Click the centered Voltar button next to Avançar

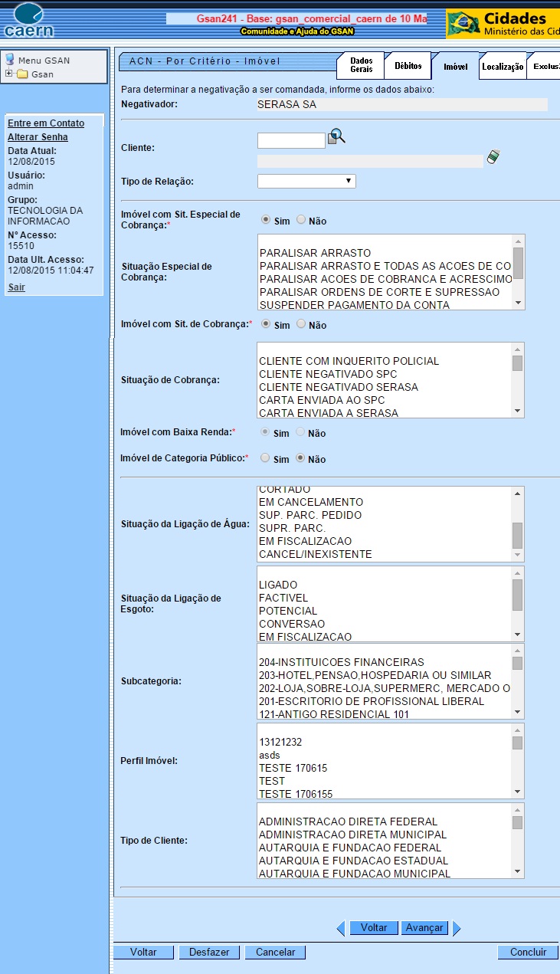tap(374, 928)
